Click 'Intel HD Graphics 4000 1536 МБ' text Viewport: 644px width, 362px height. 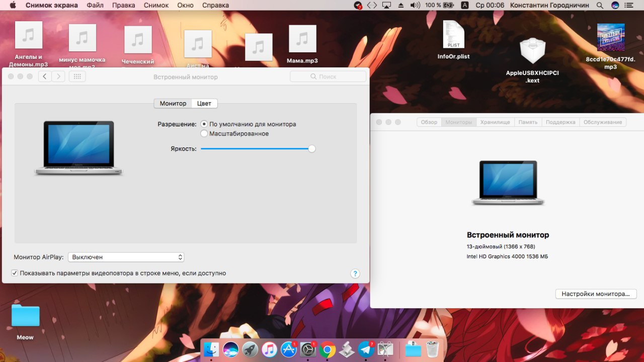(x=507, y=257)
